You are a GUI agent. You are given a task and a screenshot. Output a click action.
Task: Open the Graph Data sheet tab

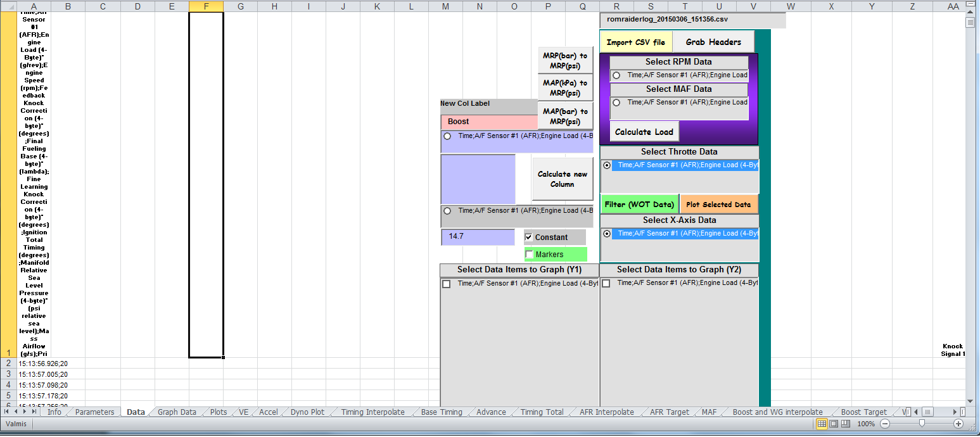point(177,412)
